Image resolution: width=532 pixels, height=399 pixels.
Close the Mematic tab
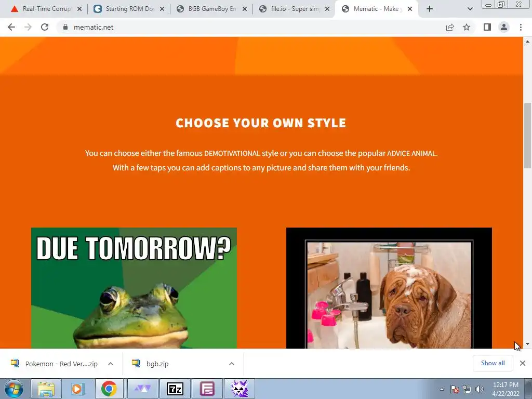click(410, 9)
